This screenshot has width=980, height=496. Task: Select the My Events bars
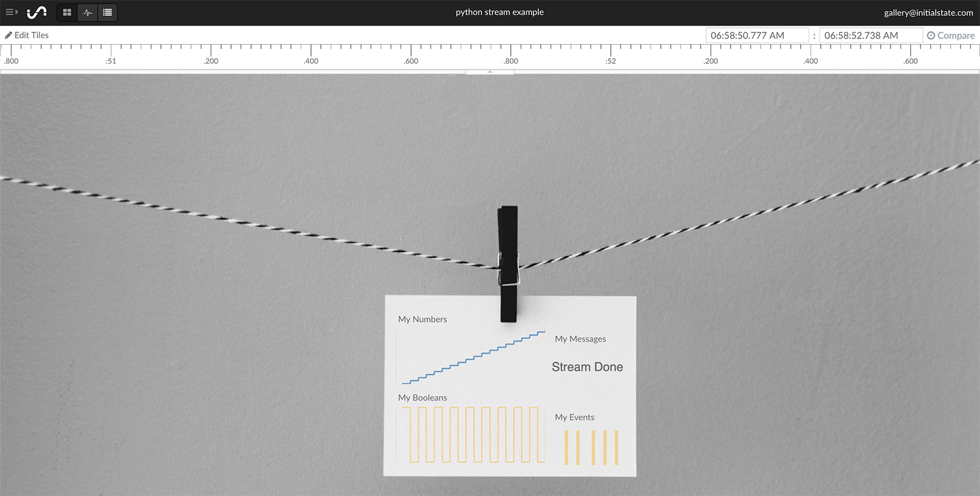pyautogui.click(x=591, y=447)
